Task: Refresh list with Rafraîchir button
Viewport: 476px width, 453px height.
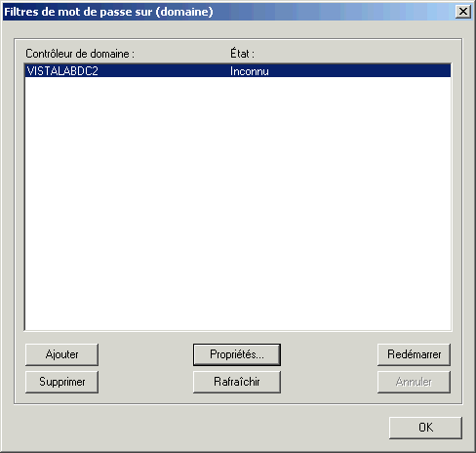Action: [x=237, y=382]
